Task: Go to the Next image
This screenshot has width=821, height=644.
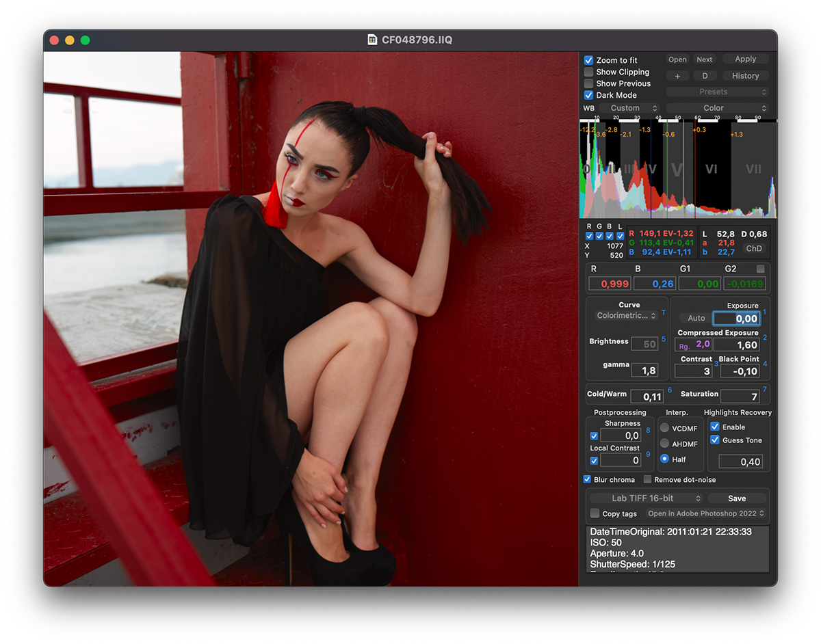Action: point(705,59)
